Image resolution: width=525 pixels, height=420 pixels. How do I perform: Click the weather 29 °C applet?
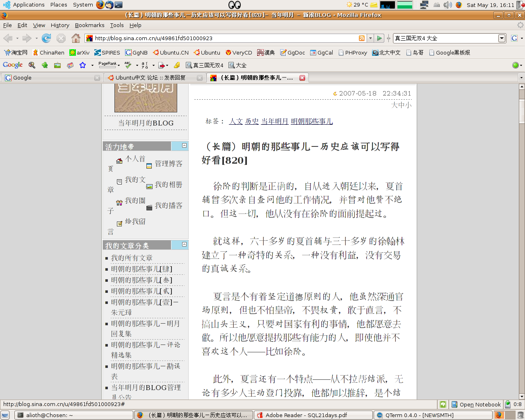tap(357, 5)
